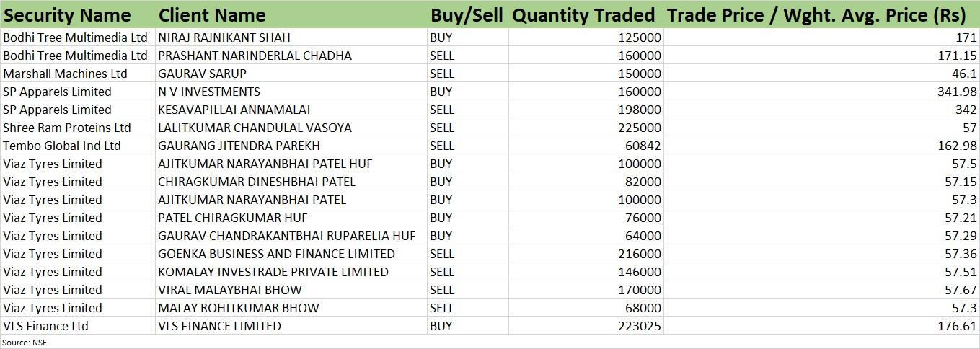980x349 pixels.
Task: Select the Buy/Sell column header
Action: click(x=467, y=15)
